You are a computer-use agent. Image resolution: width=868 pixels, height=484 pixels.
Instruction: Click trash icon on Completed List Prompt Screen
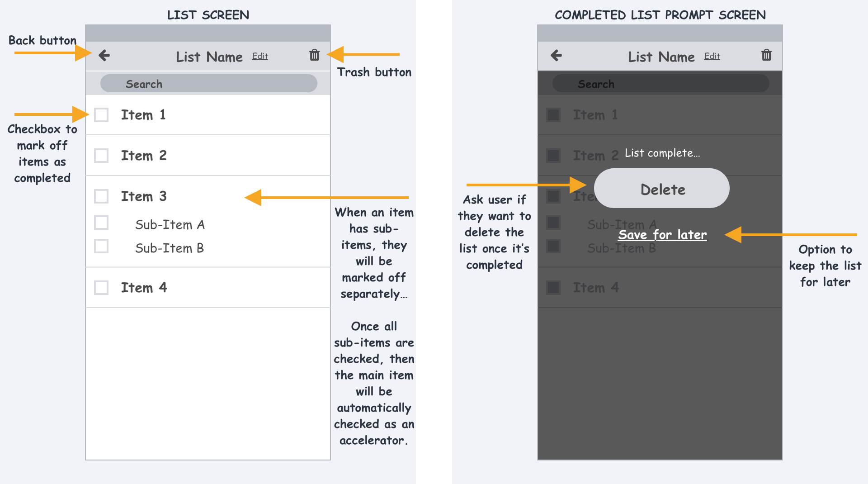(x=766, y=55)
